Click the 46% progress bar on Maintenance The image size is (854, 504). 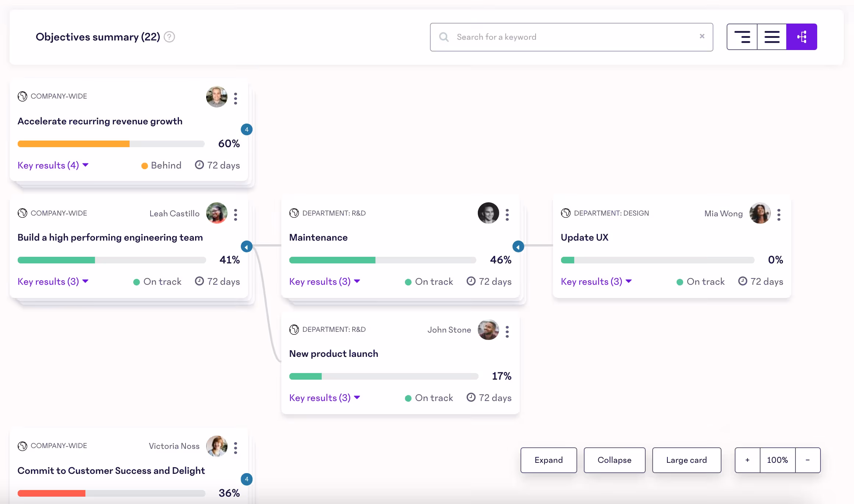(383, 260)
